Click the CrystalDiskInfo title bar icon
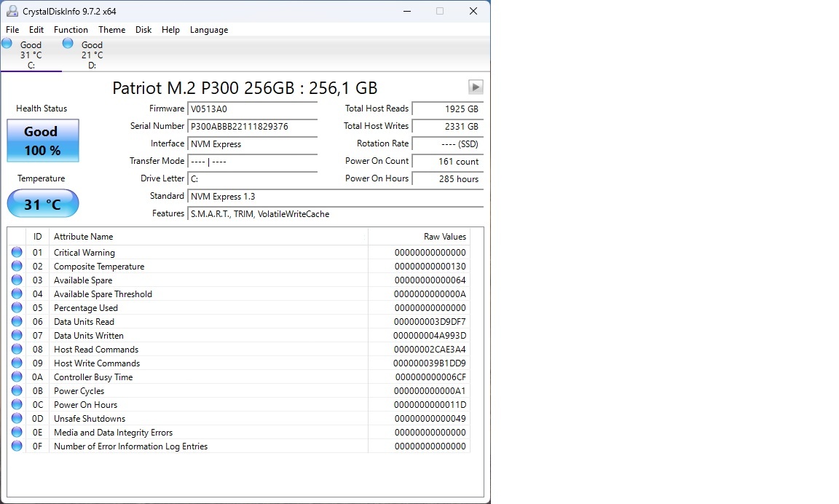This screenshot has width=839, height=504. [x=11, y=11]
